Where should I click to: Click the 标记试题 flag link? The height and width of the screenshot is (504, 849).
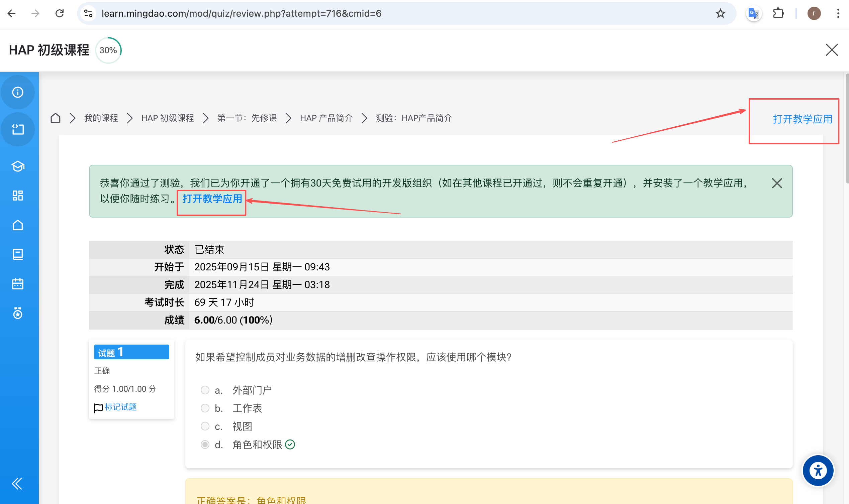[120, 407]
